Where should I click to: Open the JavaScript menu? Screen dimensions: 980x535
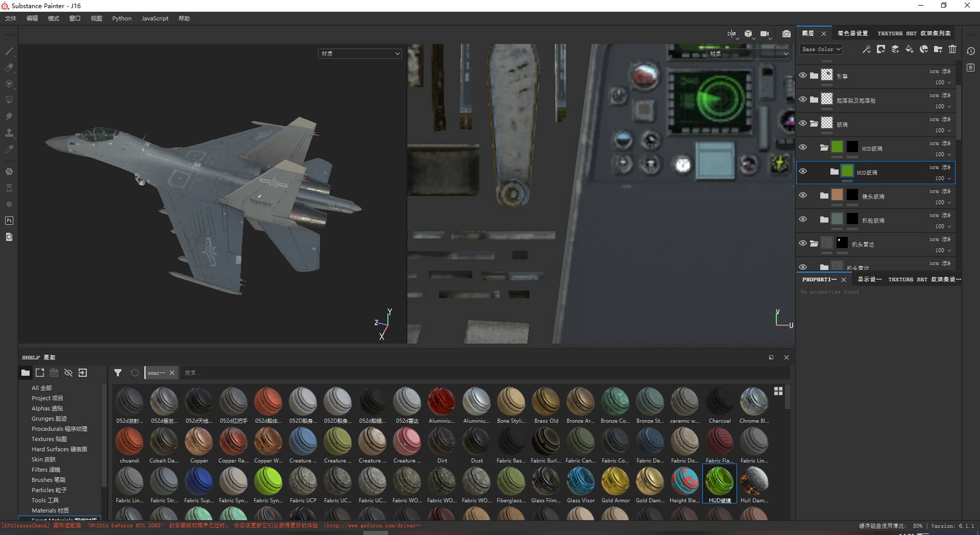click(155, 18)
